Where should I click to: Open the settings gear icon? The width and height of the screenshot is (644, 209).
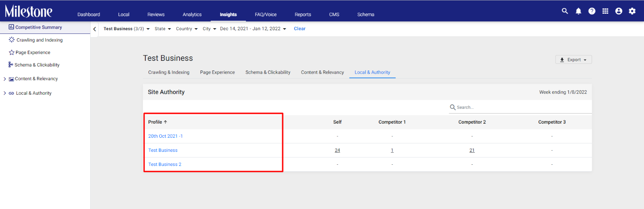632,11
